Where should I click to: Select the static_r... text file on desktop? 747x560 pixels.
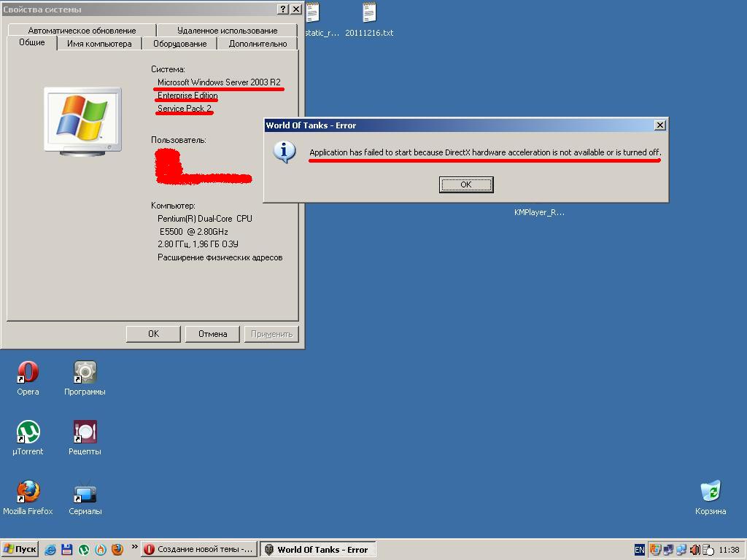[320, 20]
